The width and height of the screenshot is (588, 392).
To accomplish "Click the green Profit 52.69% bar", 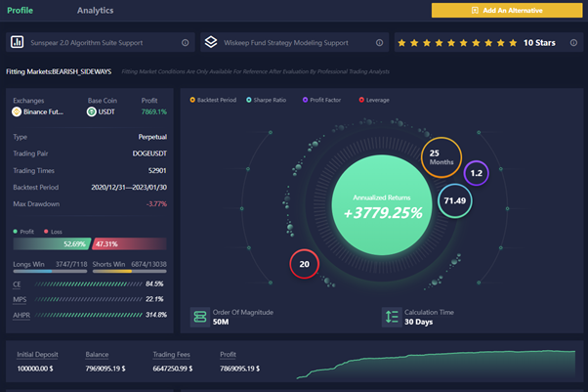I will coord(52,244).
